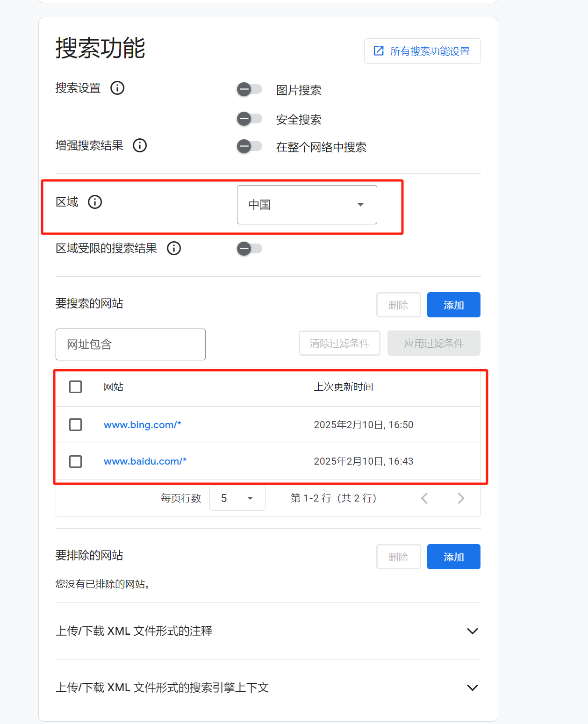Click info icon next to 区域受限的搜索结果
Screen dimensions: 588x724
(x=174, y=248)
